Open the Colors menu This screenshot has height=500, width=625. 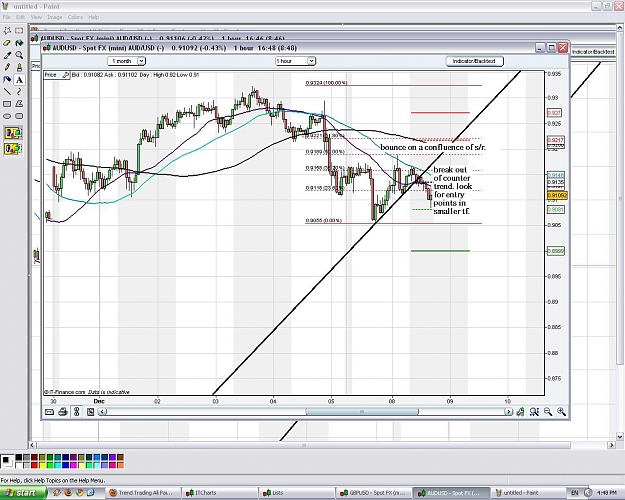coord(75,17)
